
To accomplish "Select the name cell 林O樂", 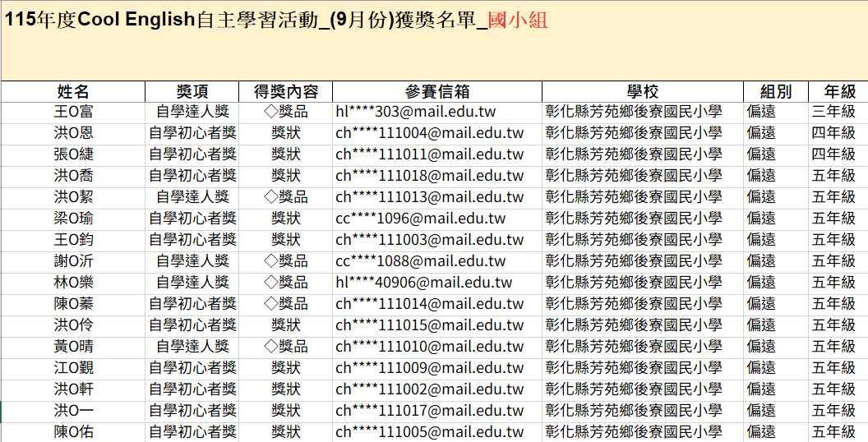I will [73, 283].
